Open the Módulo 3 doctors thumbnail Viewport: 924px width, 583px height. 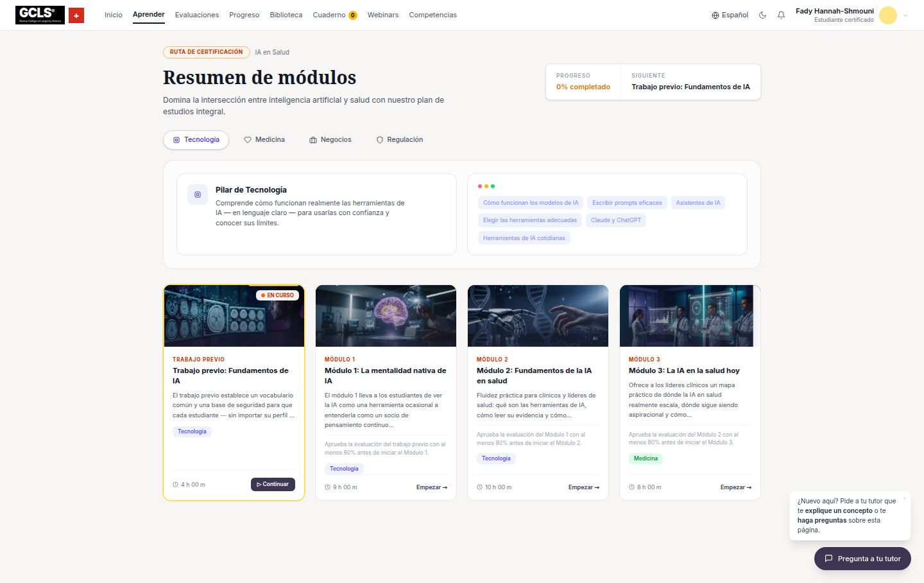(x=690, y=316)
